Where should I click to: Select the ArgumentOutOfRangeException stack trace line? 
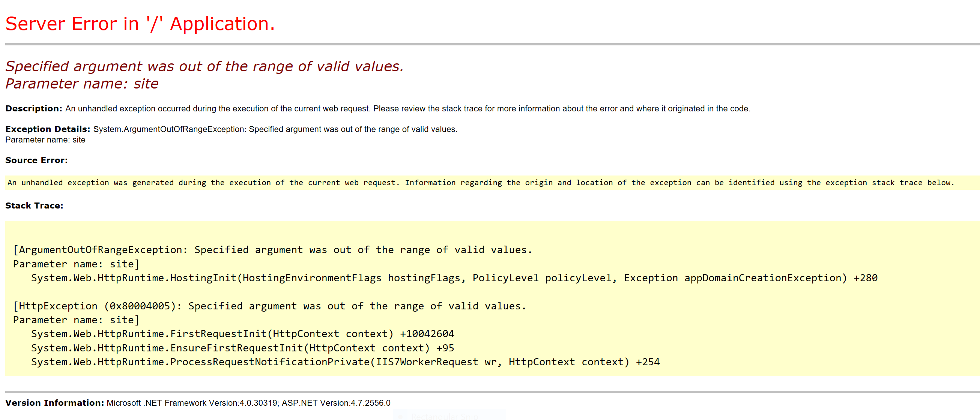[x=272, y=250]
